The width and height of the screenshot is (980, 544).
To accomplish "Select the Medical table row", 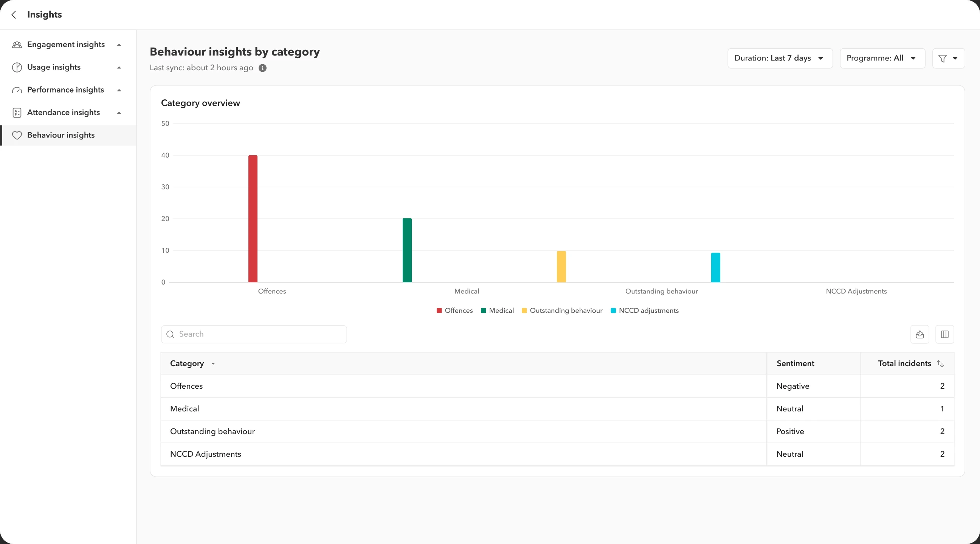I will pyautogui.click(x=557, y=409).
